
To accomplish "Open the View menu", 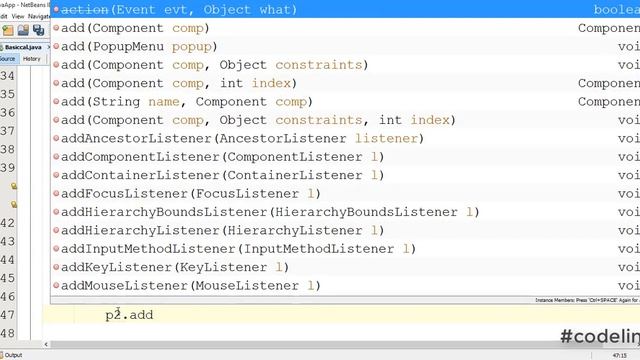I will click(18, 16).
